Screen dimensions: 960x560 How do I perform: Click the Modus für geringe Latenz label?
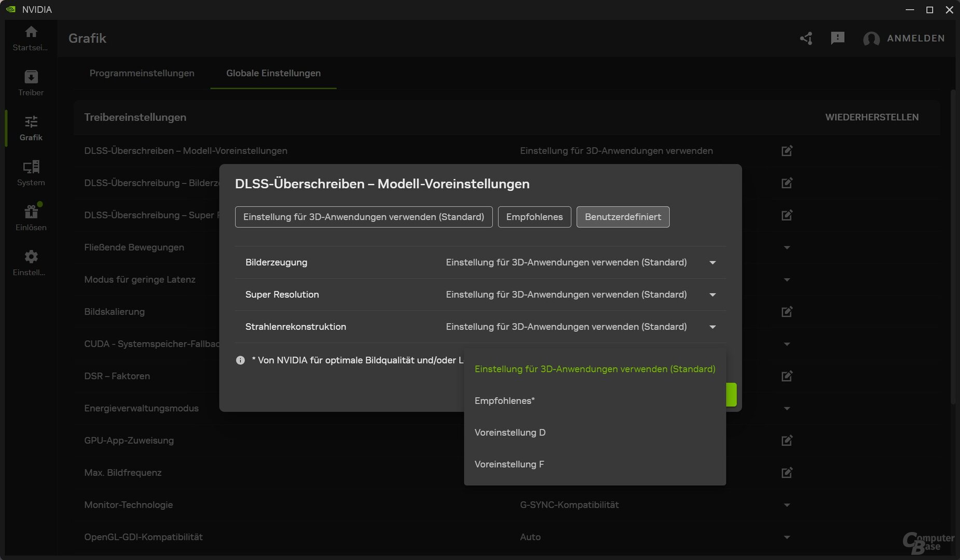click(x=140, y=279)
